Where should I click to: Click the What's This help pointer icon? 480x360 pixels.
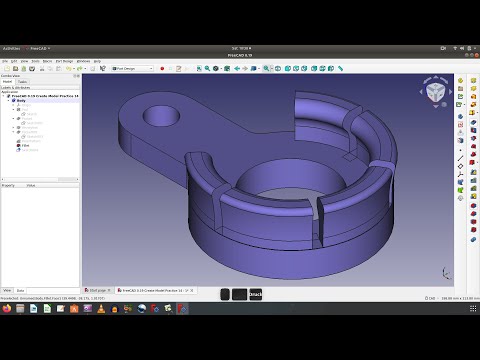point(103,68)
